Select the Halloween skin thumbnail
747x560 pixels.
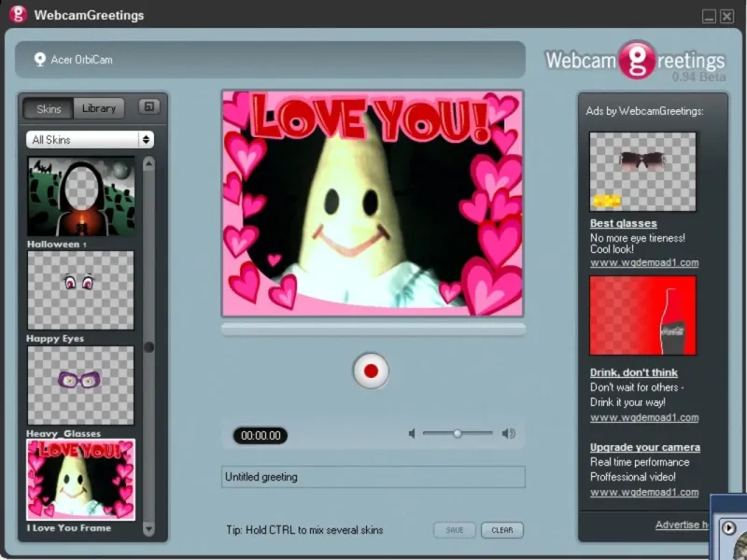80,196
